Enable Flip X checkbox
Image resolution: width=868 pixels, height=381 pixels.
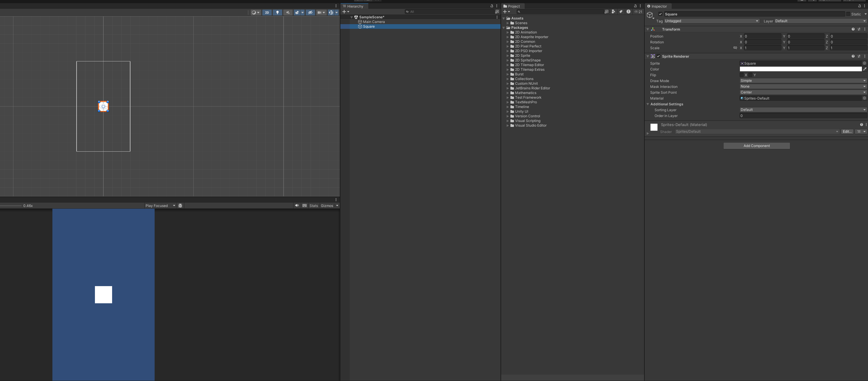click(x=742, y=75)
